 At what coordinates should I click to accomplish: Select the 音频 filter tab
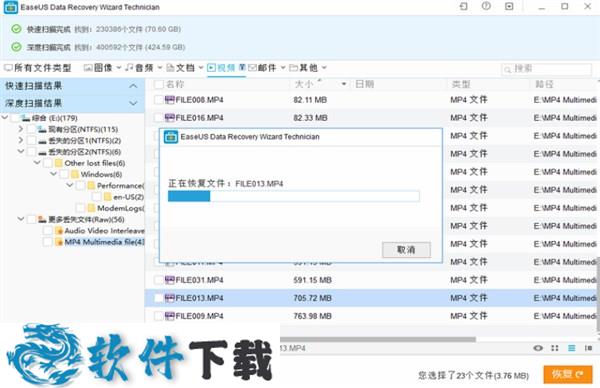[x=139, y=68]
